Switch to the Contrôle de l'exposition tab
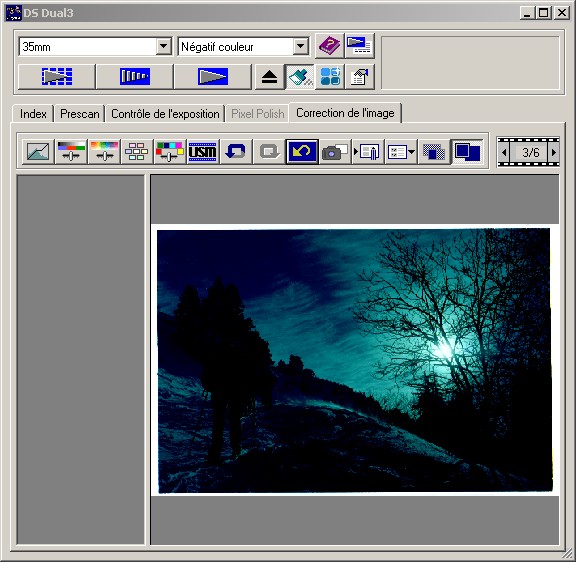Image resolution: width=576 pixels, height=562 pixels. click(165, 114)
